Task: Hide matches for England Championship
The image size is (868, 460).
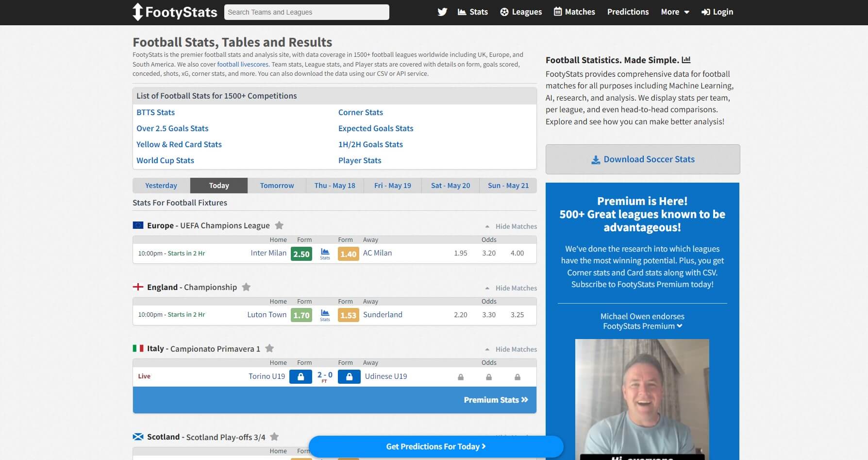Action: (x=516, y=288)
